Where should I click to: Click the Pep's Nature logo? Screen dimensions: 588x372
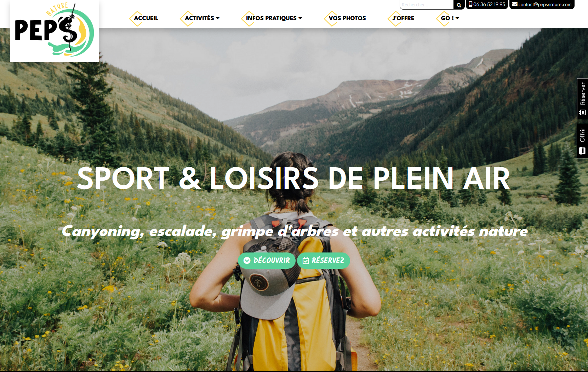[x=55, y=31]
